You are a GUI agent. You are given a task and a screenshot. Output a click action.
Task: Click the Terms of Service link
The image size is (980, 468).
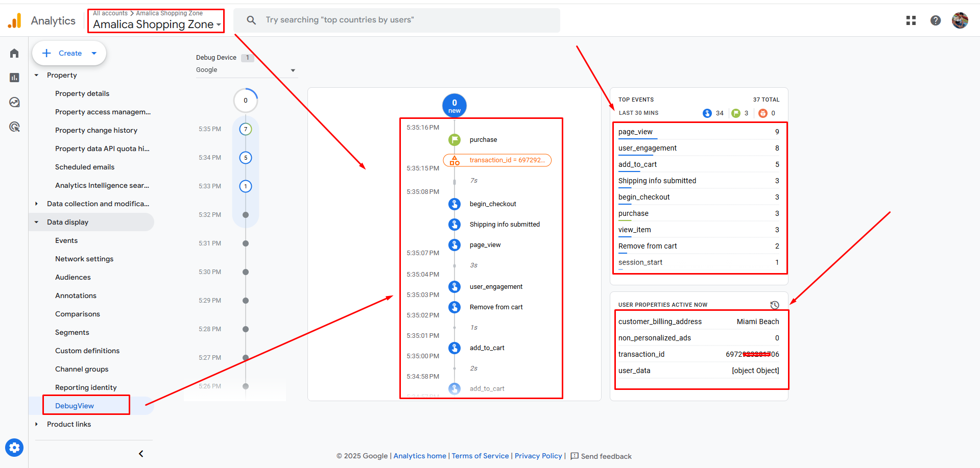click(x=480, y=456)
